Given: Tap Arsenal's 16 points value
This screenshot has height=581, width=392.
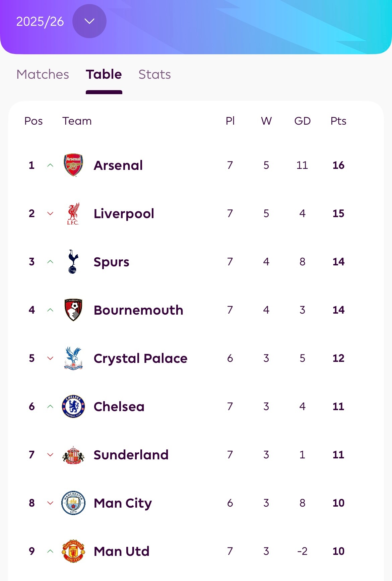Looking at the screenshot, I should pyautogui.click(x=338, y=165).
